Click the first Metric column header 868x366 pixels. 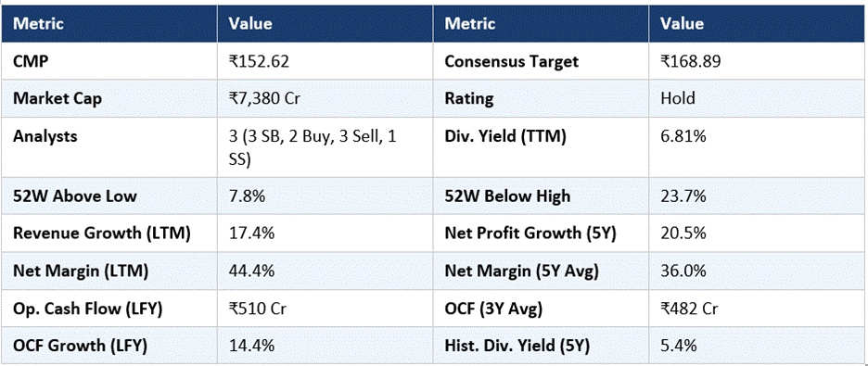click(109, 23)
